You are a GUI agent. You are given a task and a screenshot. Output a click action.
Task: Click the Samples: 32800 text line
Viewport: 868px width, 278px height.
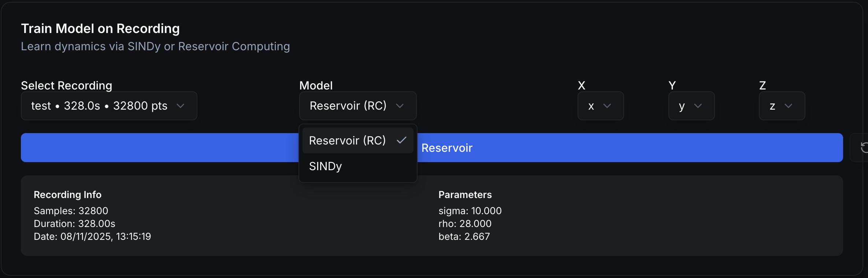click(x=71, y=211)
